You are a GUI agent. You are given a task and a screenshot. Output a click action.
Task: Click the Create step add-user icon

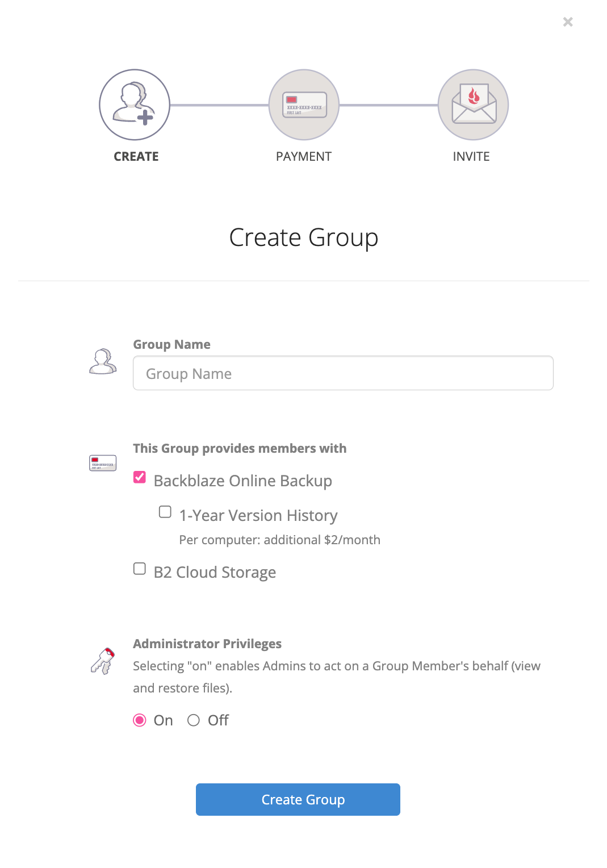(135, 105)
